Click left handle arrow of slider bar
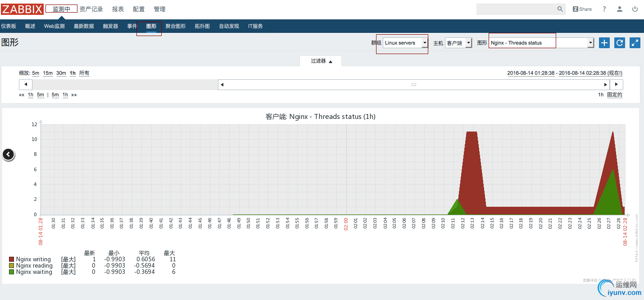644x300 pixels. point(222,85)
